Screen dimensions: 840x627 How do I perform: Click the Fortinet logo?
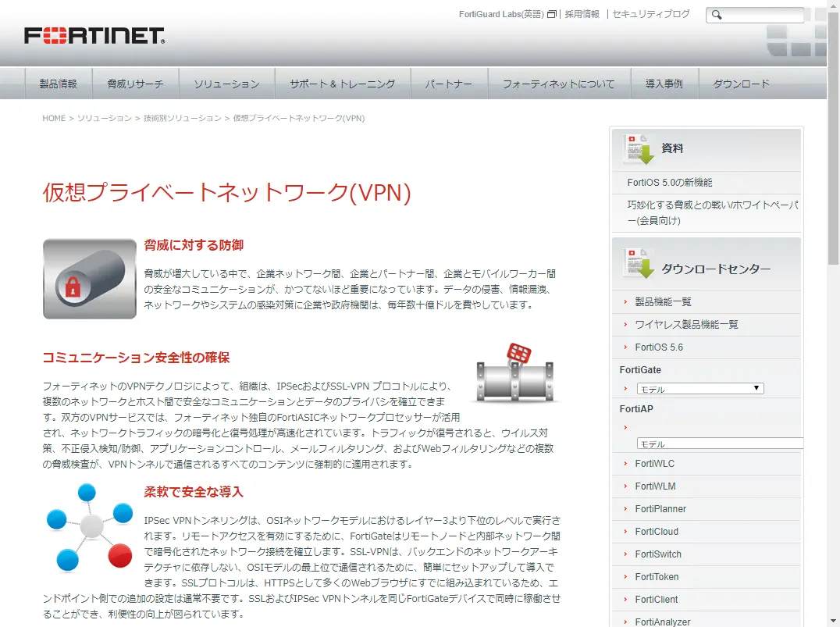pyautogui.click(x=94, y=36)
